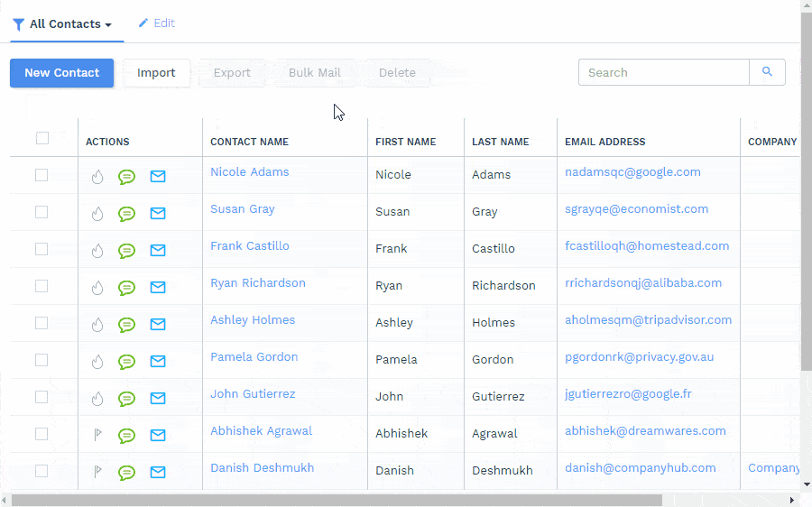Click into the Search input field
The width and height of the screenshot is (812, 507).
(x=663, y=72)
